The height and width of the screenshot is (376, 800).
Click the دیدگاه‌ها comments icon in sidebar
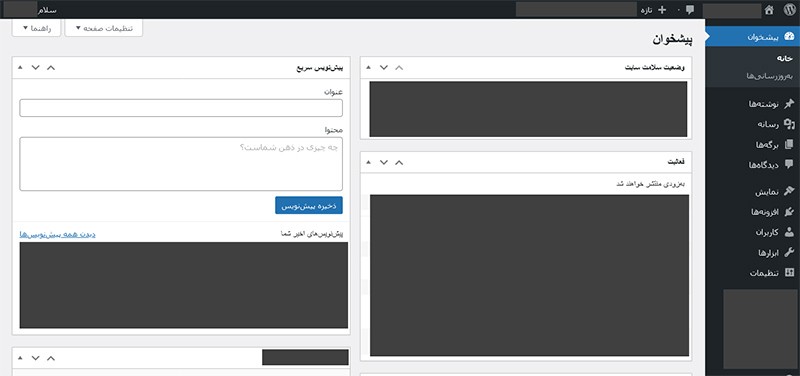click(789, 164)
